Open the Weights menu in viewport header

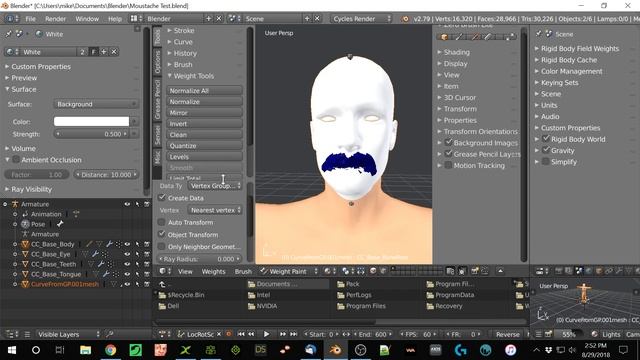pyautogui.click(x=213, y=271)
